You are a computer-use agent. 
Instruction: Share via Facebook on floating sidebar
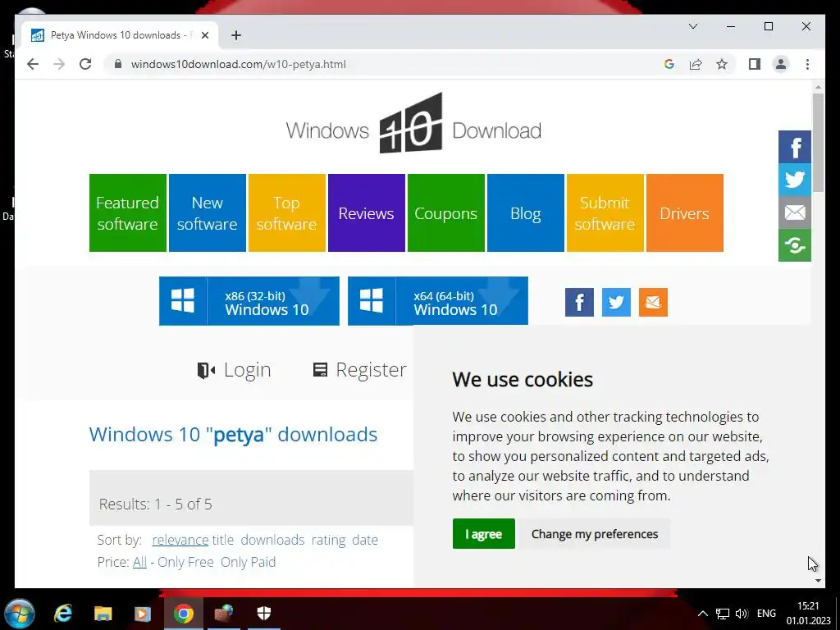pyautogui.click(x=794, y=147)
